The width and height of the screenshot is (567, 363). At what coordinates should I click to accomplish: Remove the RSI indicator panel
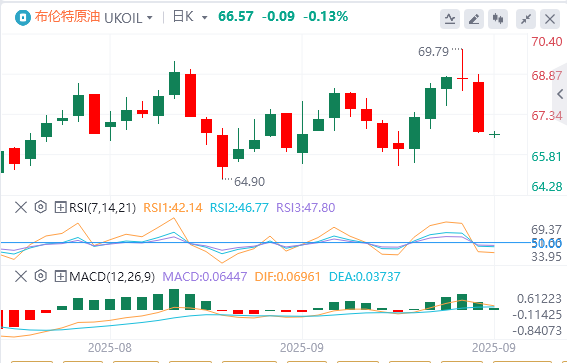21,208
